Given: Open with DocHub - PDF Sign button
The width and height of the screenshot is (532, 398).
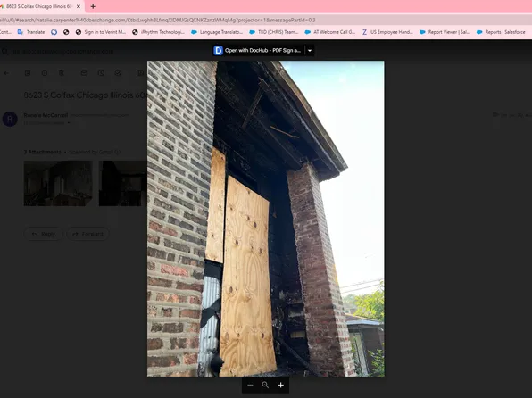Looking at the screenshot, I should pos(258,51).
